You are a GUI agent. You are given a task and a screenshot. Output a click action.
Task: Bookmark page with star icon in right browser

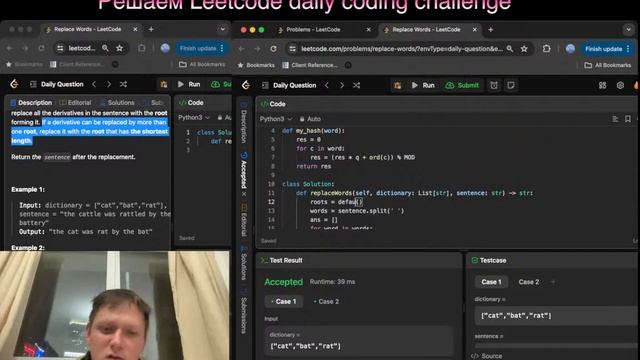pos(524,49)
